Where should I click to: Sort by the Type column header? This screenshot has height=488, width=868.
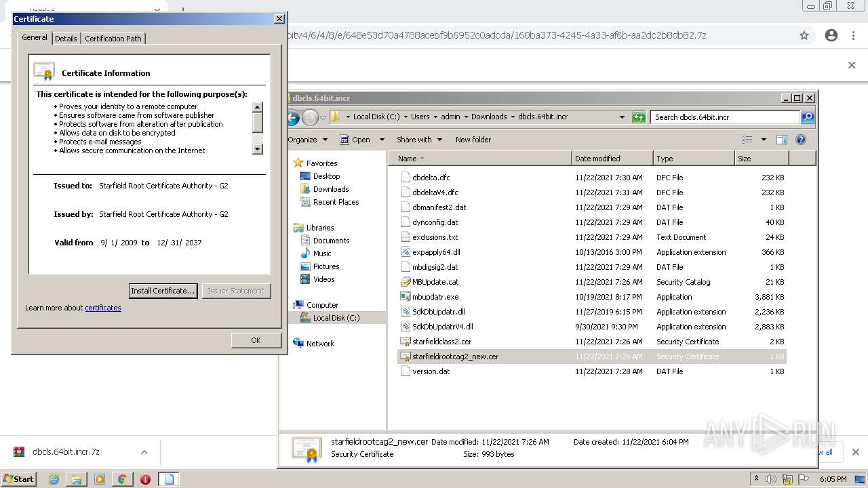[694, 159]
